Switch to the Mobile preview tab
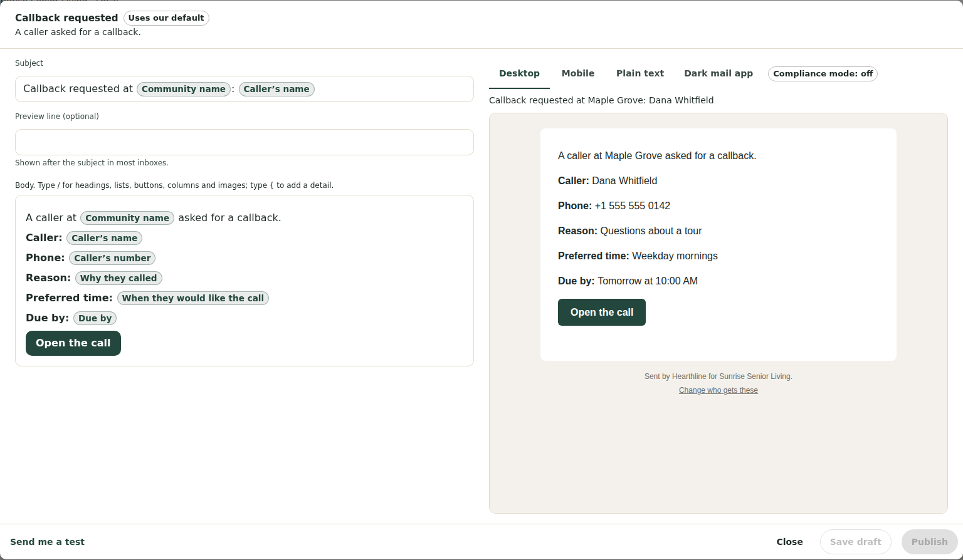Screen dimensions: 963x560 578,73
